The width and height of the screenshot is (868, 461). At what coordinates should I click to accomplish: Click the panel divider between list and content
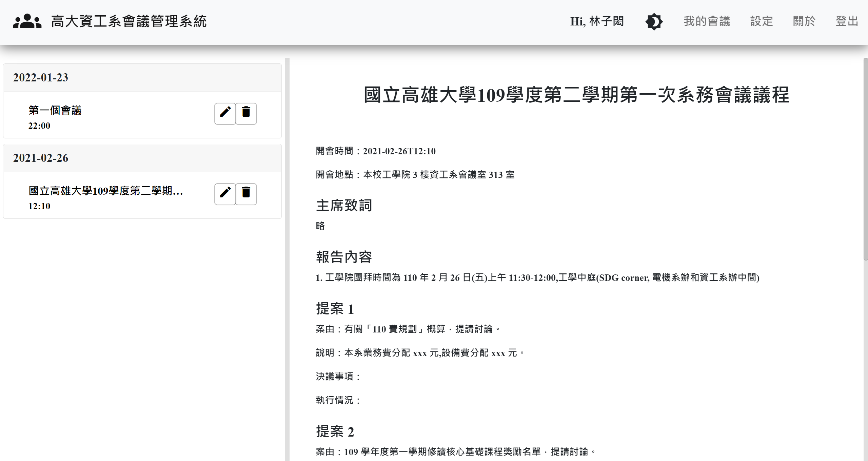pyautogui.click(x=287, y=258)
